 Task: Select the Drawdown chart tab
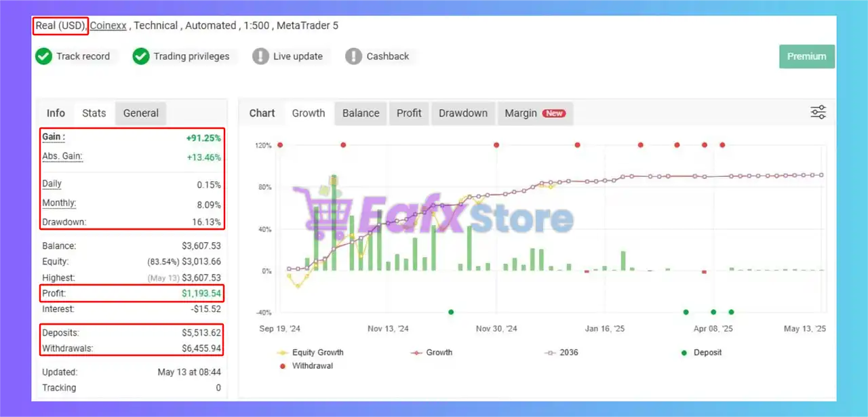click(462, 113)
